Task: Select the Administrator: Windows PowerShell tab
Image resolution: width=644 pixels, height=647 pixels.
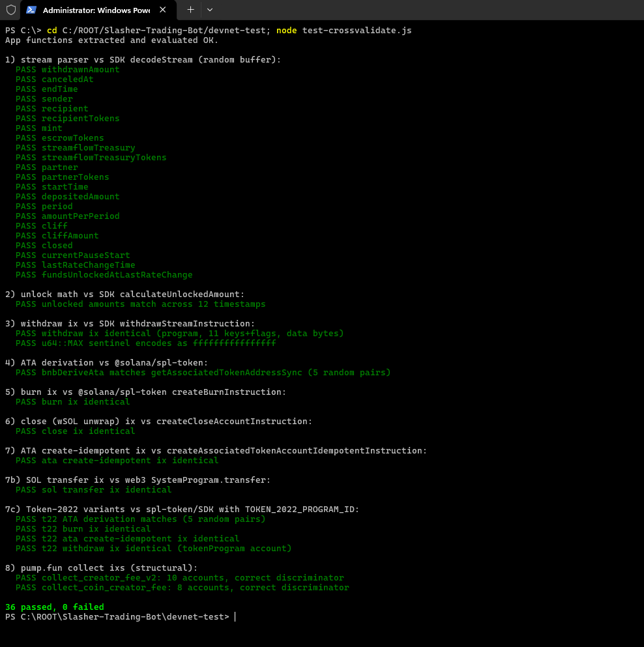Action: (x=98, y=10)
